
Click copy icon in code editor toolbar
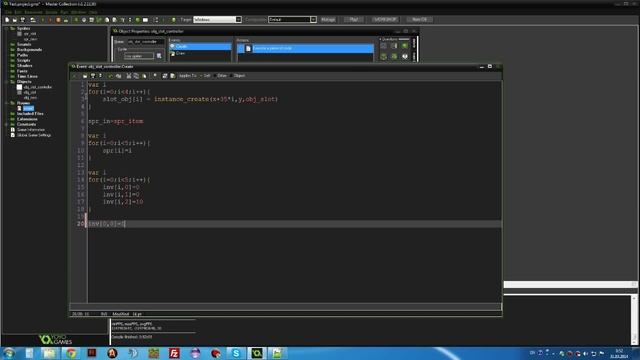tap(136, 76)
